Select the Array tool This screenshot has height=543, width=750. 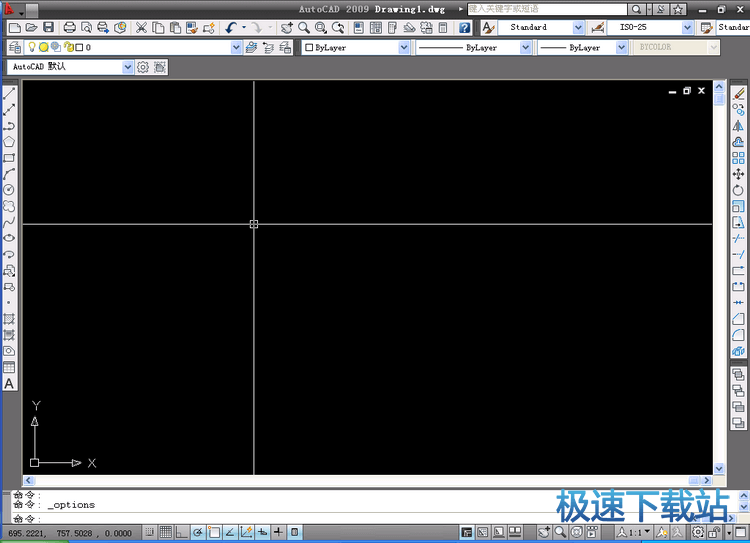(x=739, y=158)
